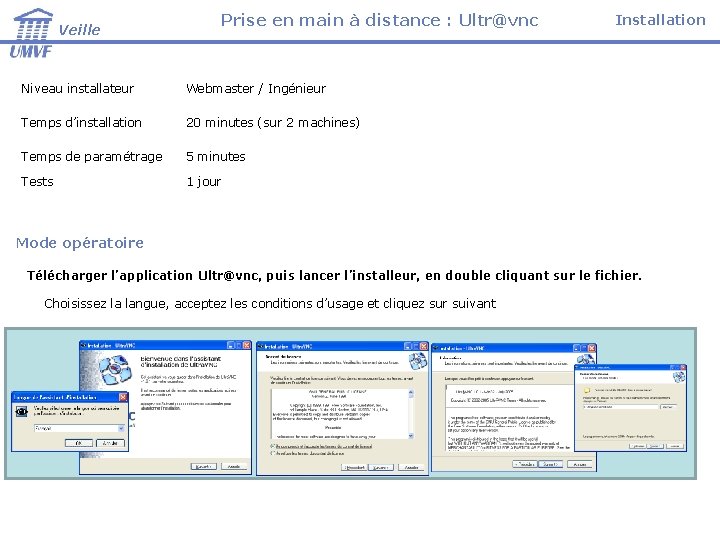
Task: Select the refuse license agreement radio button
Action: tap(273, 453)
